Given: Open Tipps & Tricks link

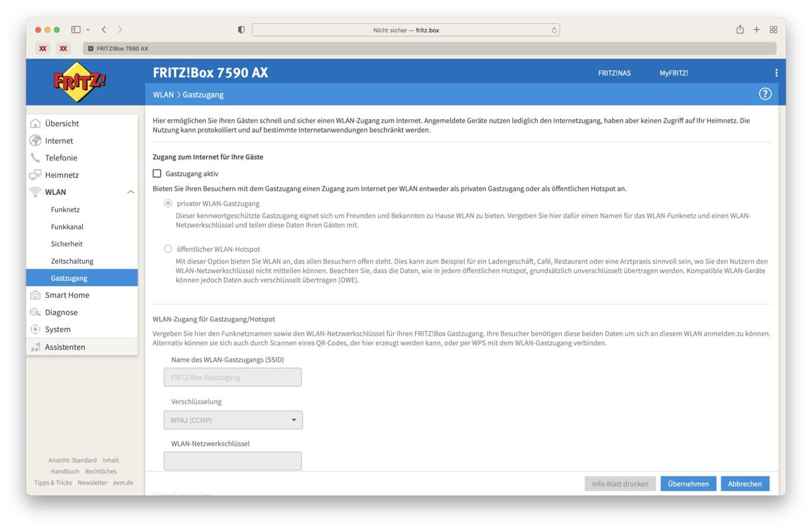Looking at the screenshot, I should tap(53, 483).
